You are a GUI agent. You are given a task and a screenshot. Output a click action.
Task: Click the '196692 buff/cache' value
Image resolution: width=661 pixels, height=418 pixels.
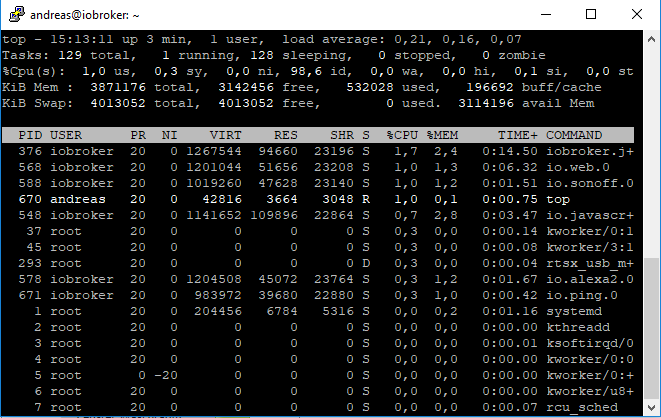pyautogui.click(x=534, y=88)
